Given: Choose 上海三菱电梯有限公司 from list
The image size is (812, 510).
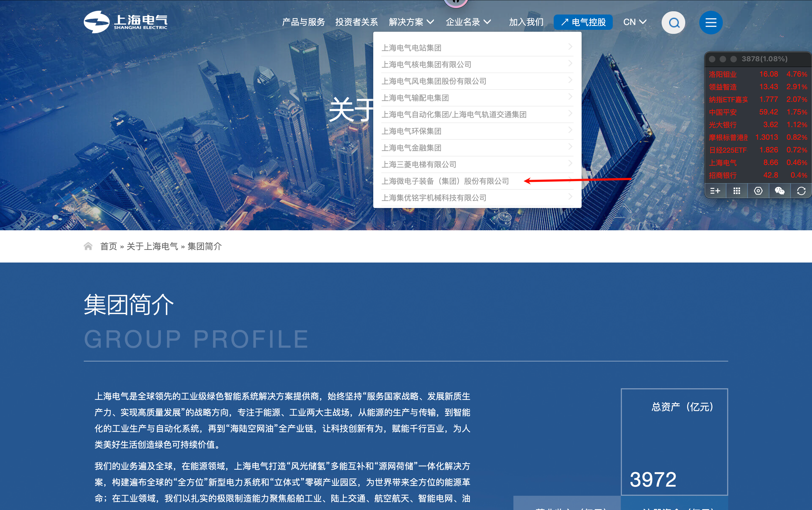Looking at the screenshot, I should [x=419, y=165].
